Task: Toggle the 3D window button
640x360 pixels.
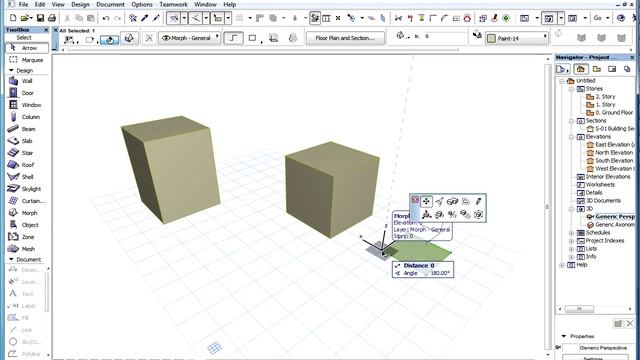Action: pyautogui.click(x=549, y=18)
